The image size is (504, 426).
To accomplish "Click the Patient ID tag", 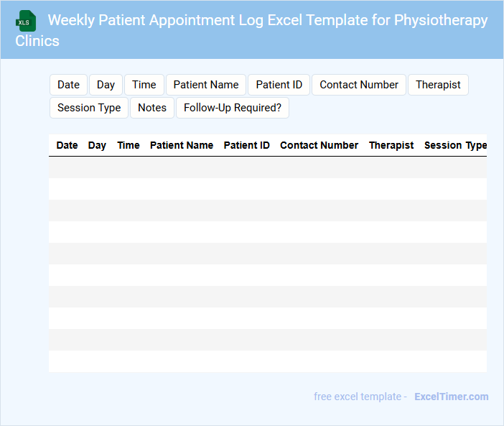I will point(279,85).
